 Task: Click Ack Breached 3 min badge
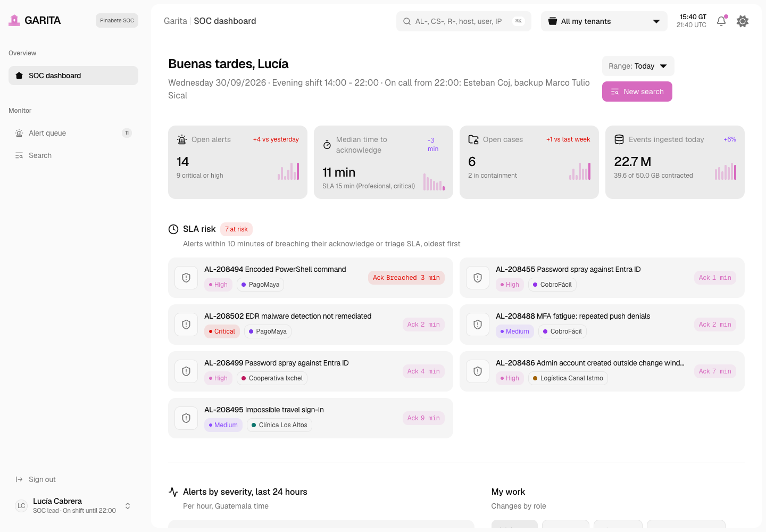tap(406, 278)
